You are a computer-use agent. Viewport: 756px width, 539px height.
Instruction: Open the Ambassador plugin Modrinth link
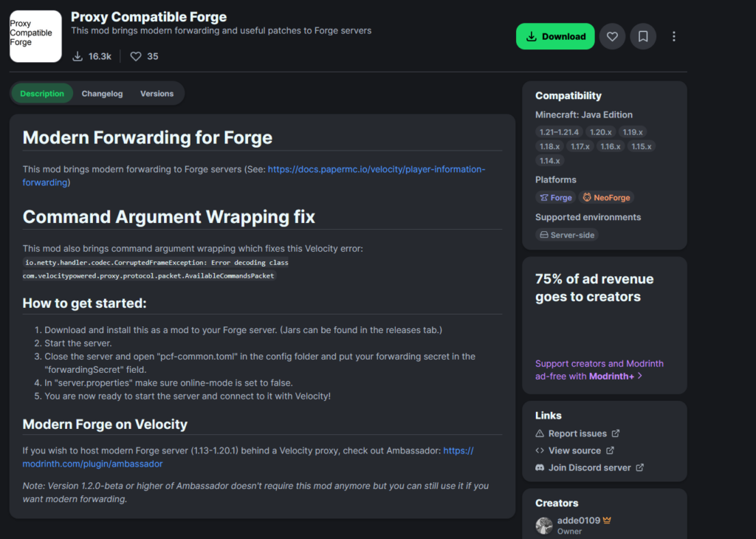click(92, 464)
